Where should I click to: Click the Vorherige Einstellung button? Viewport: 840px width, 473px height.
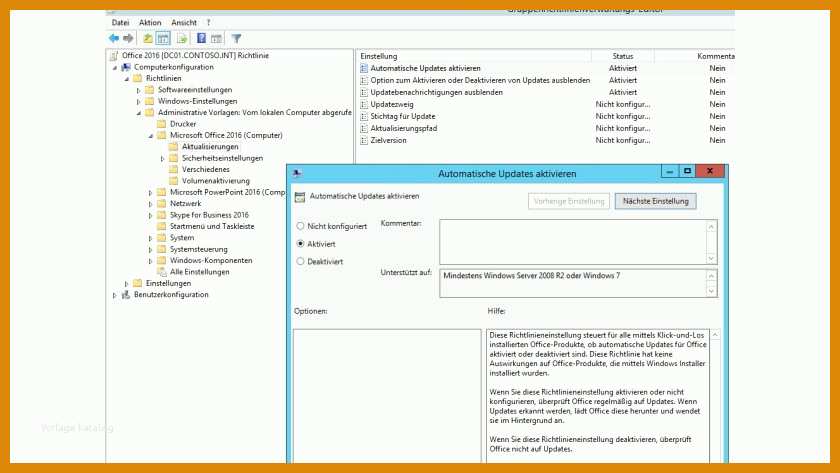pyautogui.click(x=569, y=201)
